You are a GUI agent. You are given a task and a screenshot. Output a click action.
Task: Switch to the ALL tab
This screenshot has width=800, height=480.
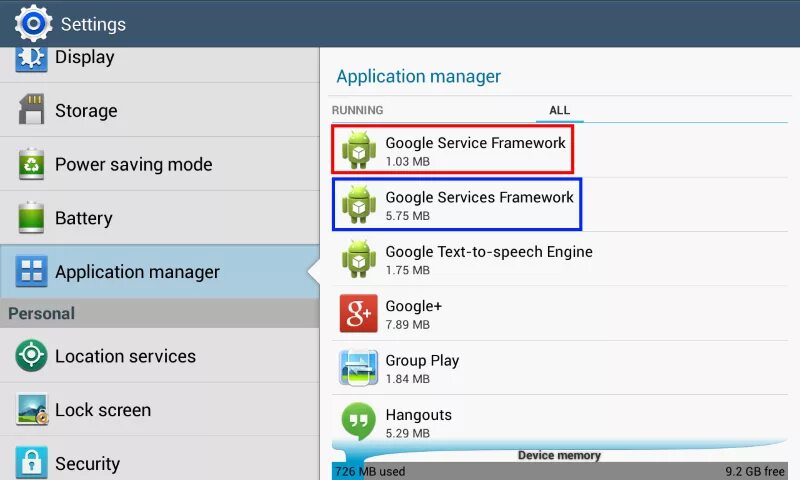tap(560, 110)
